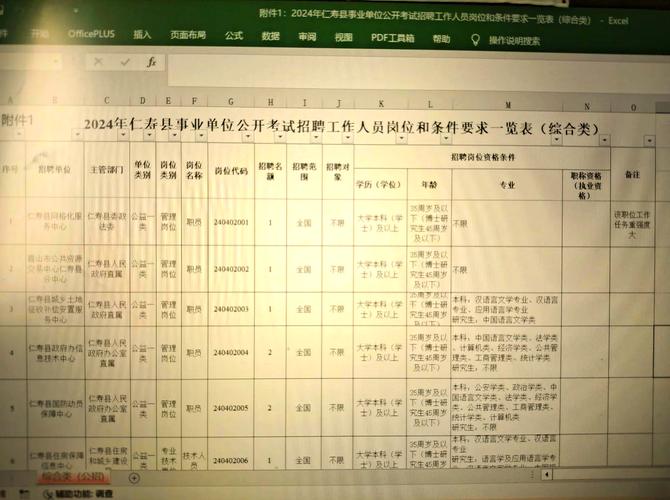
Task: Open the 帮助 ribbon tab
Action: point(441,39)
